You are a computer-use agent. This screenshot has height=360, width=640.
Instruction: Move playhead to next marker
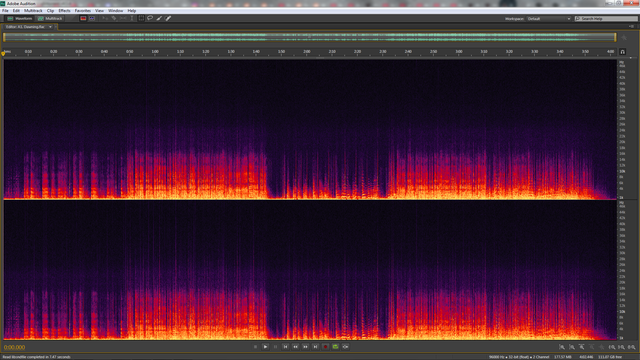point(315,347)
